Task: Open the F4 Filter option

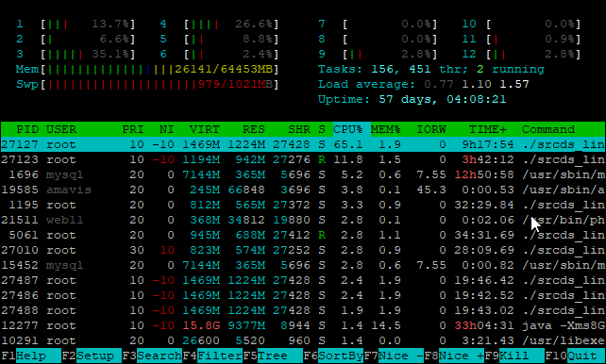Action: coord(212,356)
